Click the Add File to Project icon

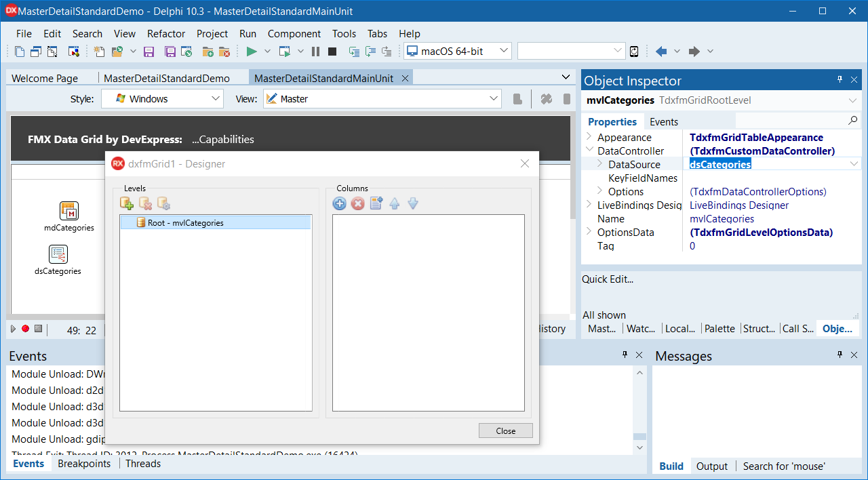tap(208, 52)
